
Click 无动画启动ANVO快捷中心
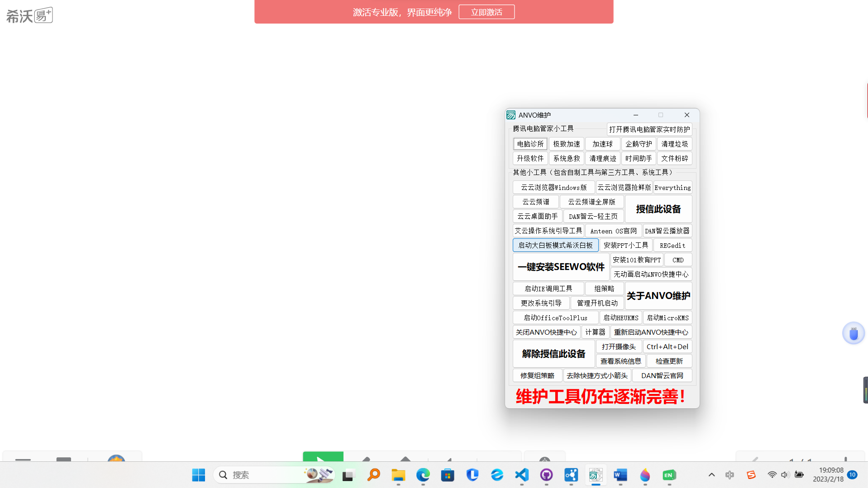[651, 274]
